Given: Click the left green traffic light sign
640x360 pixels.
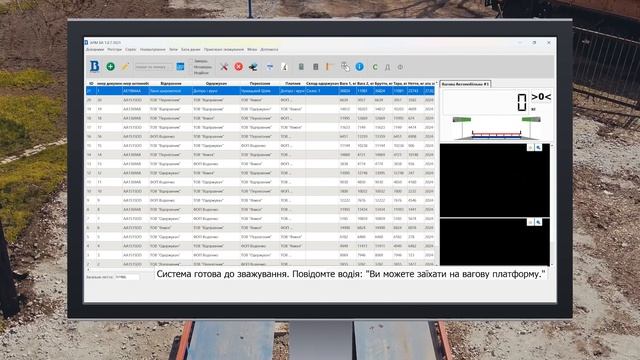Looking at the screenshot, I should pyautogui.click(x=462, y=120).
